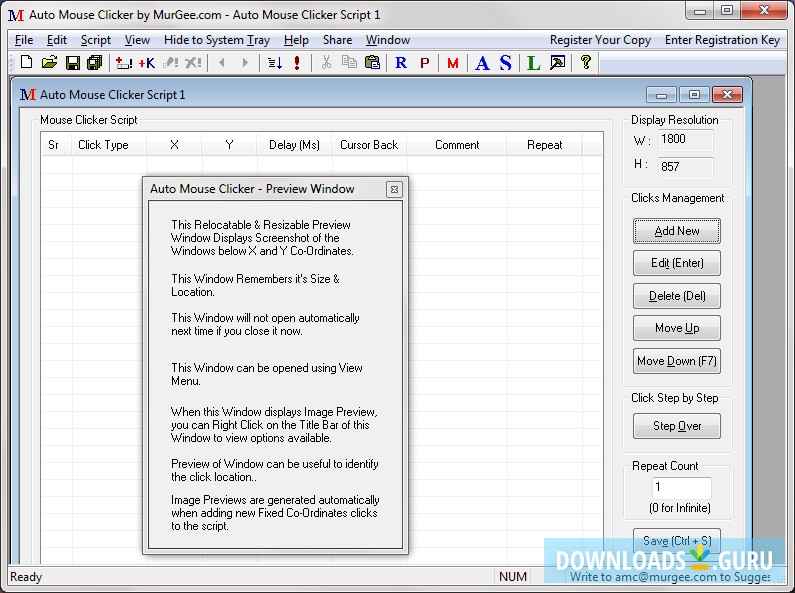Open the Share menu
This screenshot has height=593, width=795.
click(x=337, y=40)
